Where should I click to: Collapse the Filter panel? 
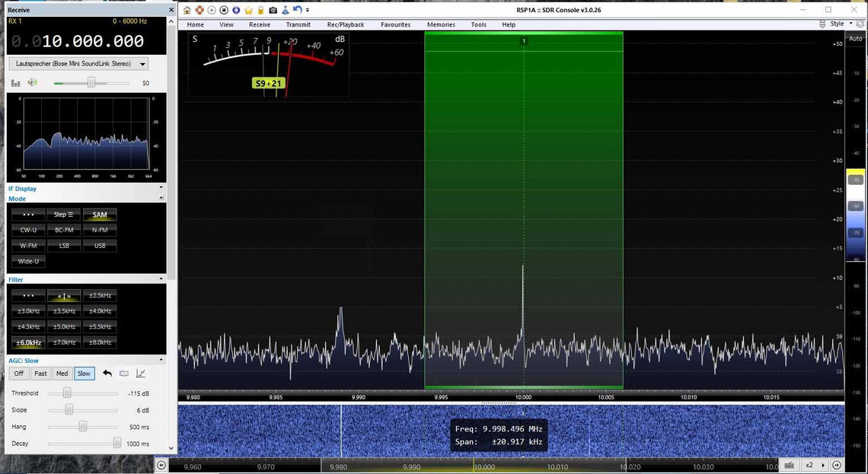161,278
